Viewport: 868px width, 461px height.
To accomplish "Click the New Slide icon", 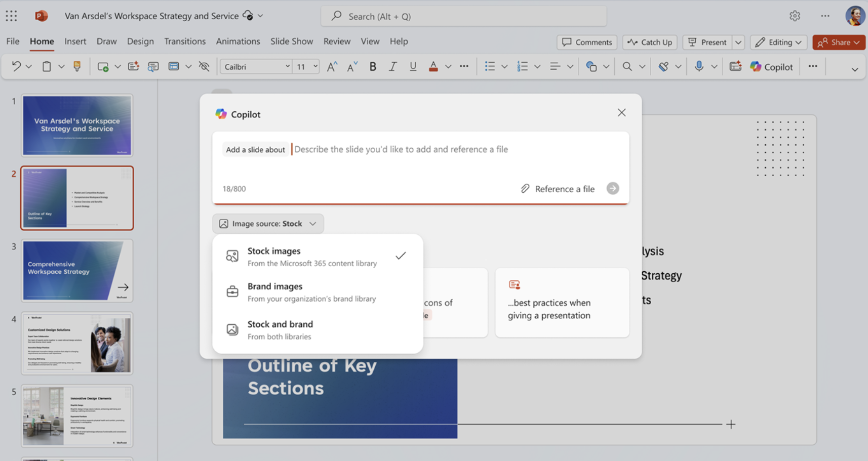I will tap(103, 66).
